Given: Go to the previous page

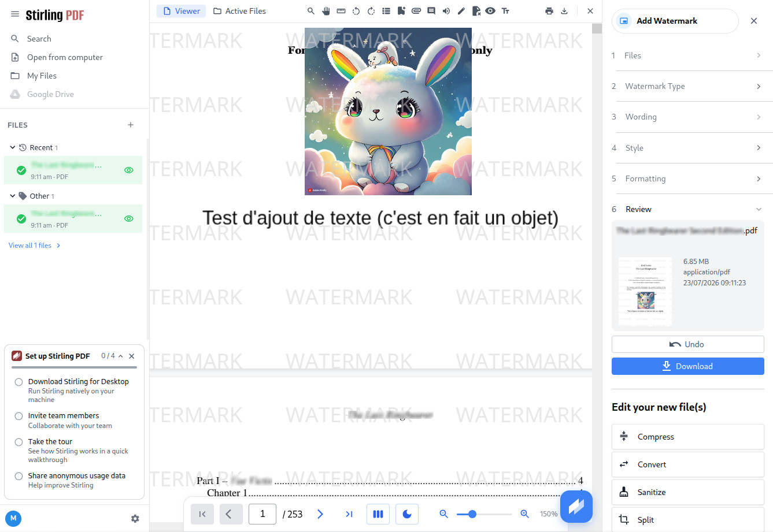Looking at the screenshot, I should point(231,514).
